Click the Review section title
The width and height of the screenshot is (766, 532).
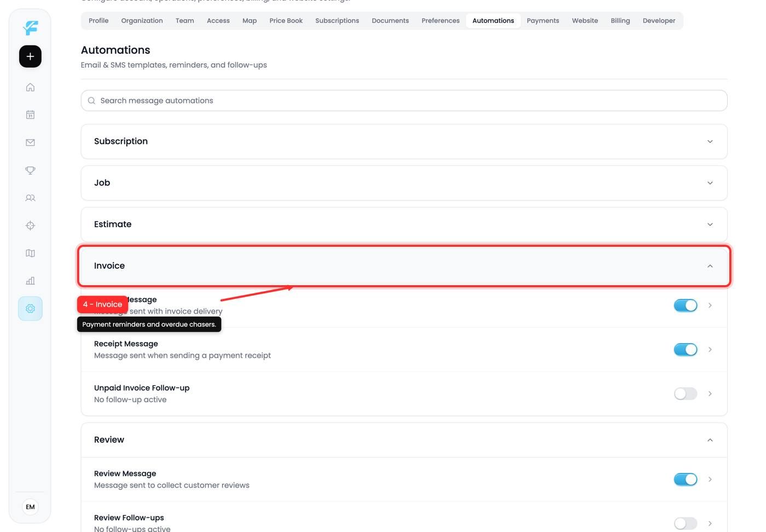coord(109,440)
